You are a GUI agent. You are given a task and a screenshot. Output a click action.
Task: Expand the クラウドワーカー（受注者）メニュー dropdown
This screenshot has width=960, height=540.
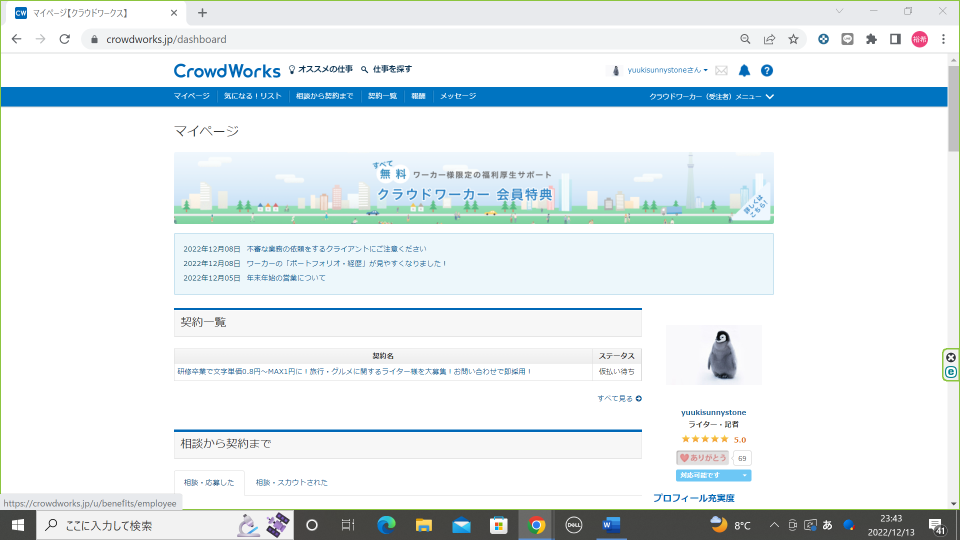click(x=711, y=97)
